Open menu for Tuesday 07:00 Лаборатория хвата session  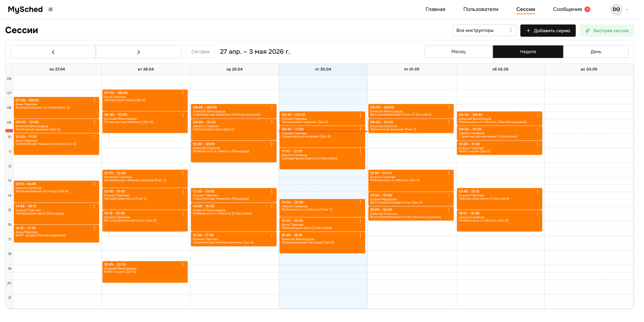tap(183, 93)
